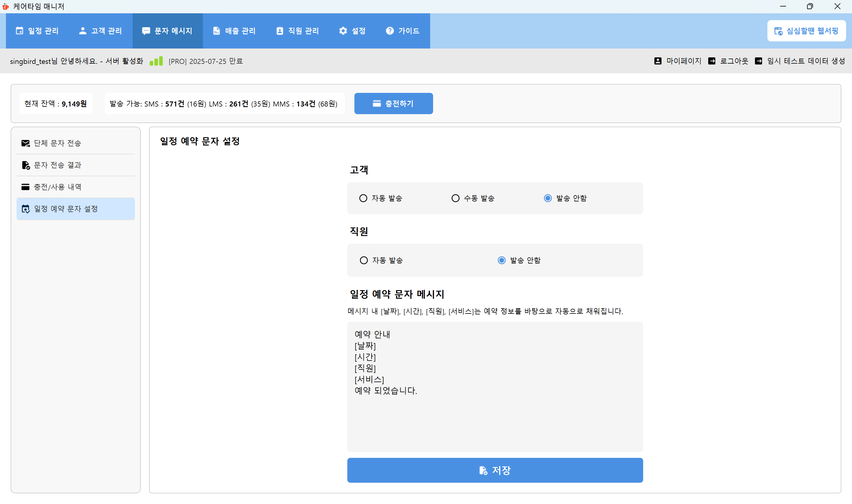
Task: Click the green signal strength indicator
Action: pyautogui.click(x=156, y=61)
